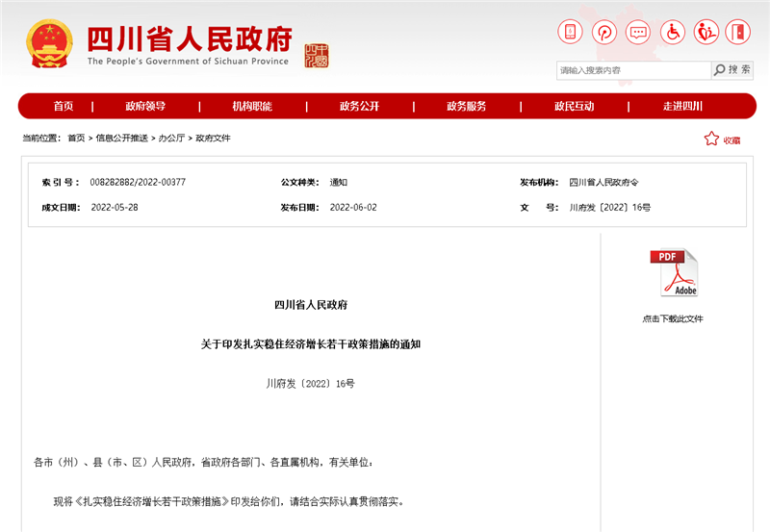Select index number 008282882/2022-00377

tap(138, 182)
